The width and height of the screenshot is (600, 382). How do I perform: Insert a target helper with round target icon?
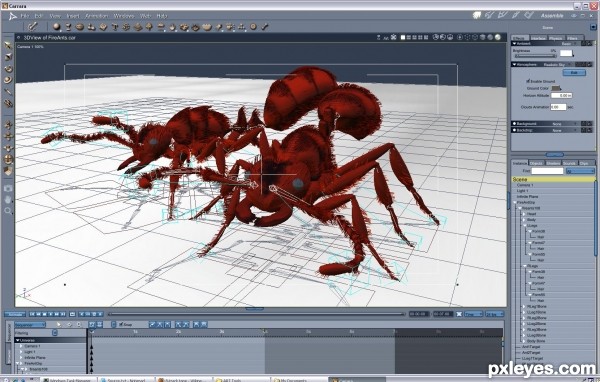(x=253, y=27)
